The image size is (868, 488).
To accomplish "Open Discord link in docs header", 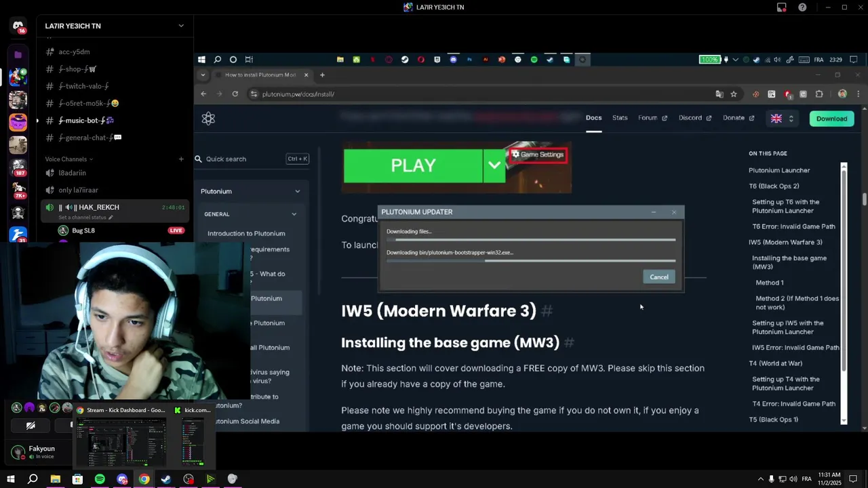I will 695,118.
